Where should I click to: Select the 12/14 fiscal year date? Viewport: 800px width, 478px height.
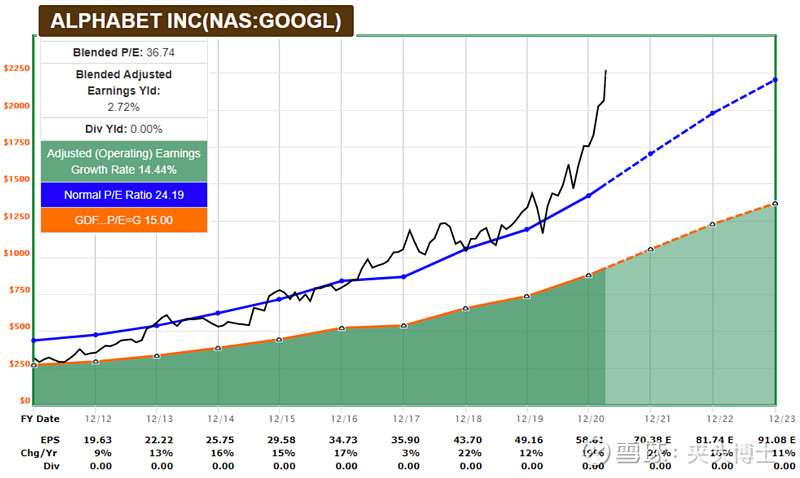coord(221,419)
